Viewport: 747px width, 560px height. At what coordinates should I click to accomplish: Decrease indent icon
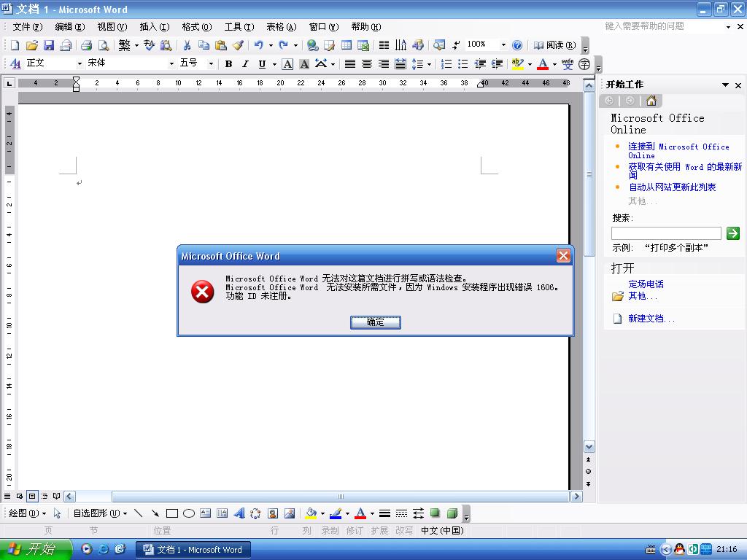(480, 64)
